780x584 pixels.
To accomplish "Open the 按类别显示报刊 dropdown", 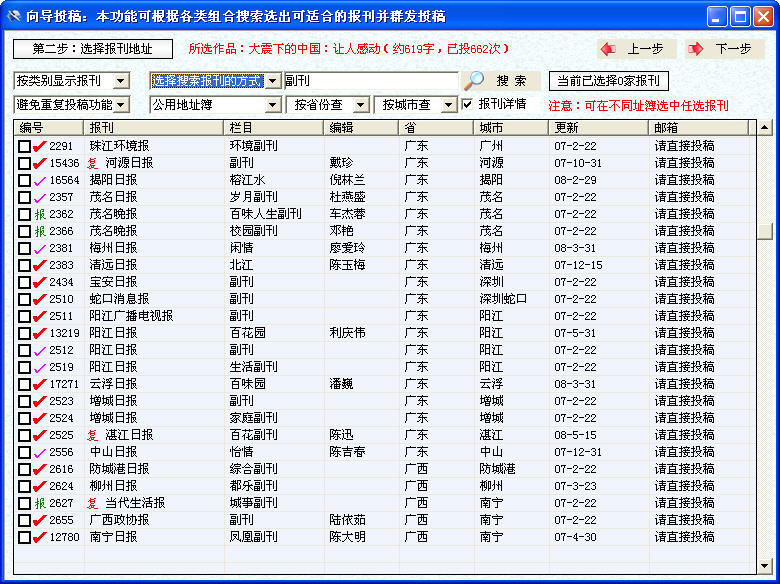I will pyautogui.click(x=120, y=81).
